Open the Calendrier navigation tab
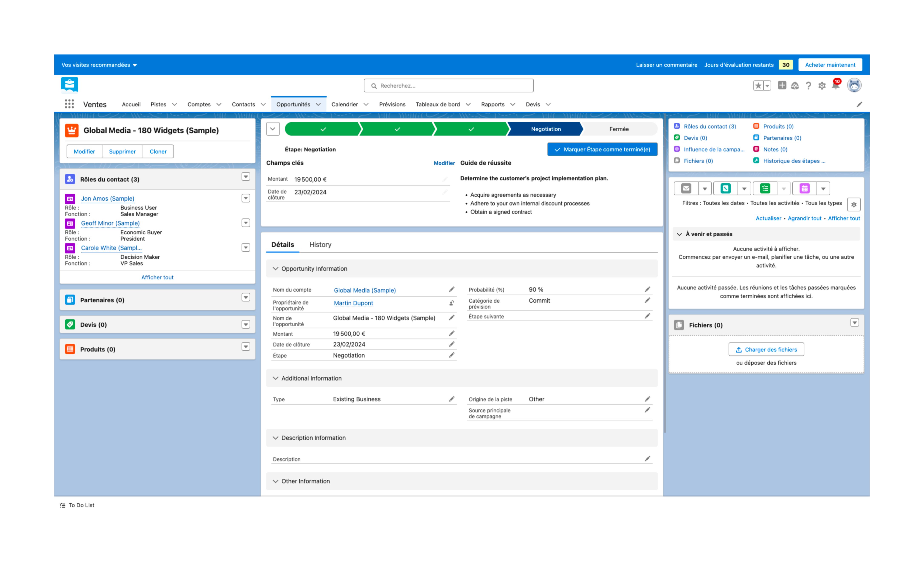924x568 pixels. tap(344, 104)
